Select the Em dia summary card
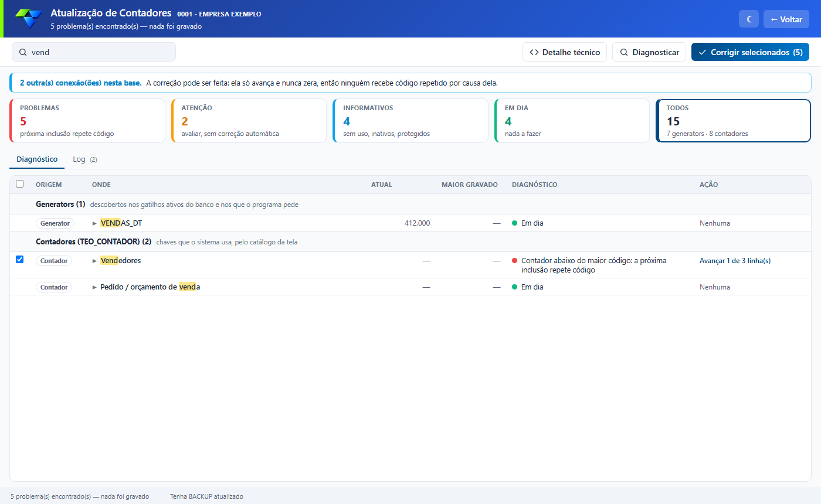 click(x=572, y=121)
